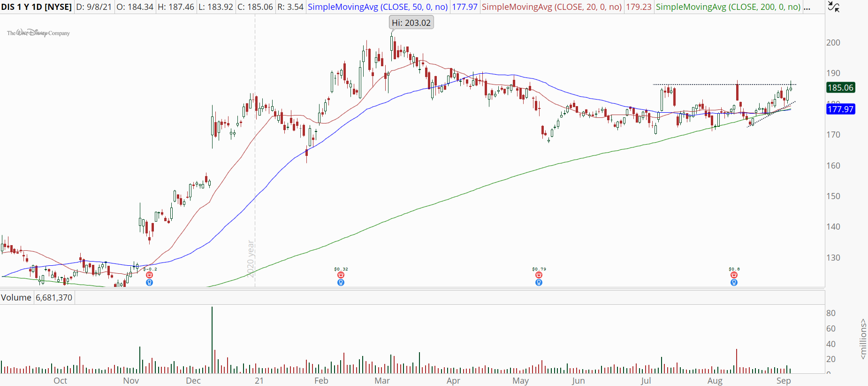Click the 20 volume axis label
The height and width of the screenshot is (386, 868).
tap(831, 359)
